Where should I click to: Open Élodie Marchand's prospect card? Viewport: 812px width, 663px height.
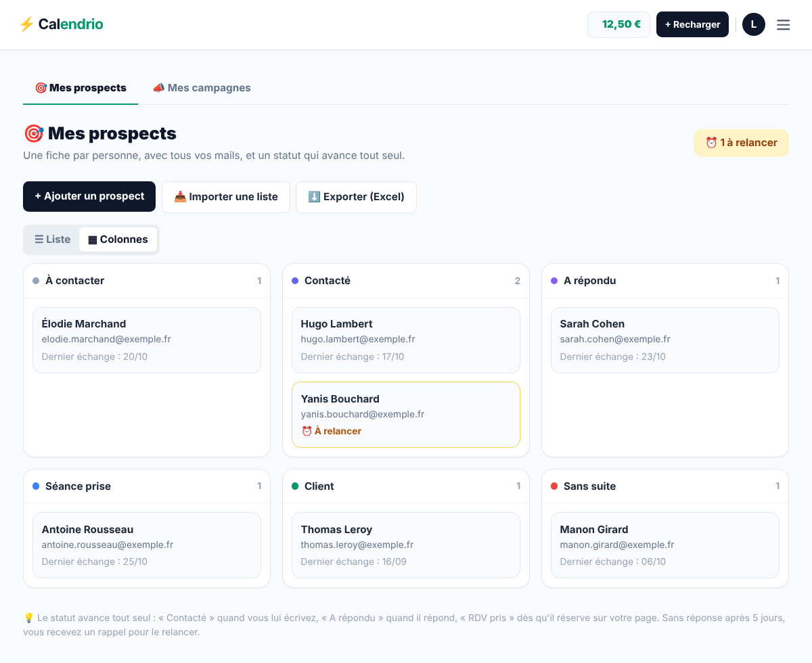coord(147,340)
